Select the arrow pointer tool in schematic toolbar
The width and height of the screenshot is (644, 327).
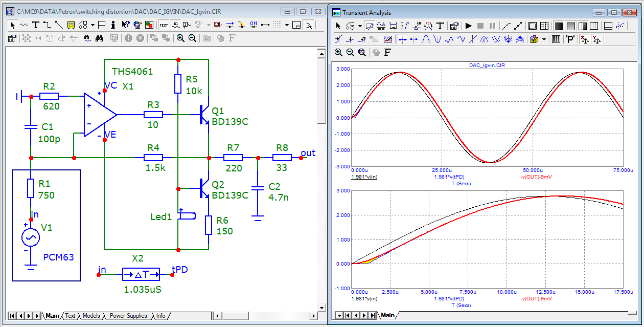point(12,25)
